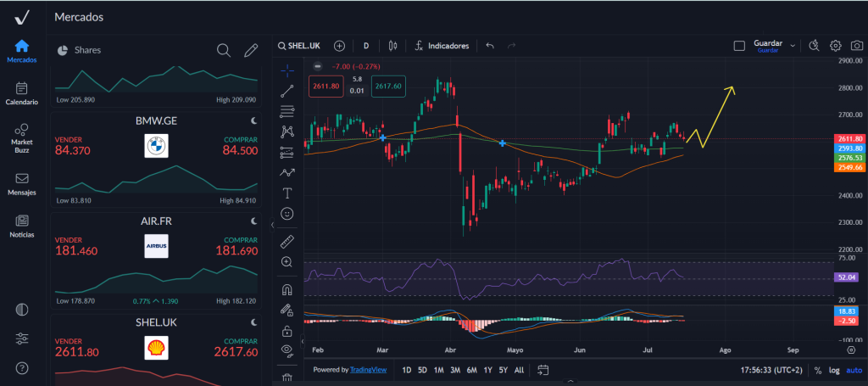Toggle auto scale on price axis

(854, 371)
